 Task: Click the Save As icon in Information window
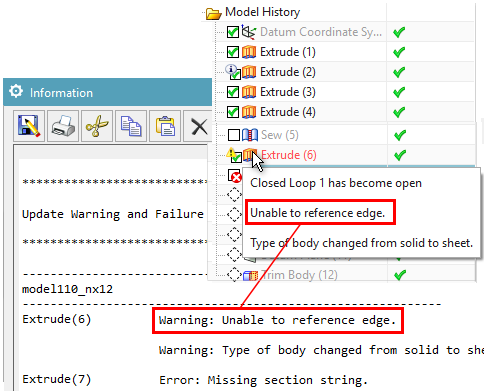(x=29, y=126)
